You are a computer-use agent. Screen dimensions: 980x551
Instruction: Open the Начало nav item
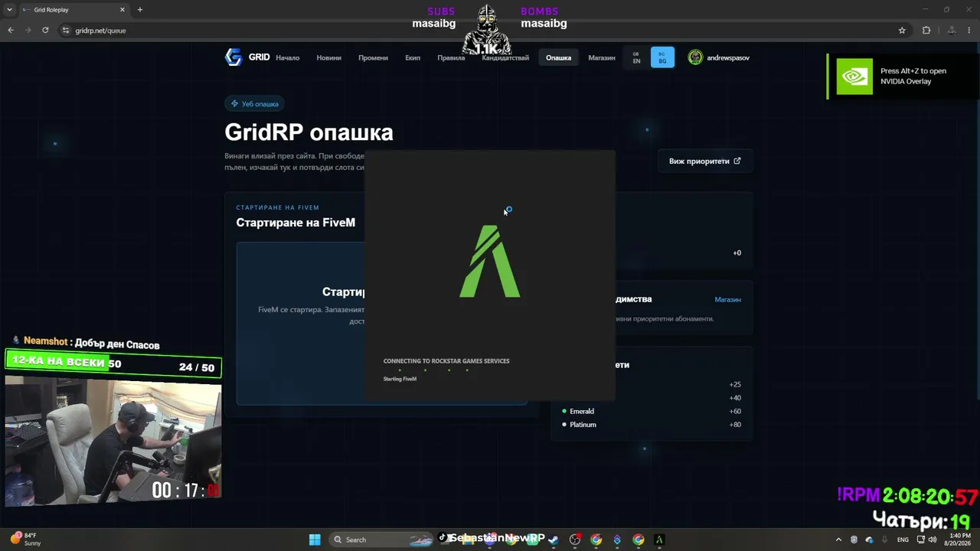click(x=287, y=58)
